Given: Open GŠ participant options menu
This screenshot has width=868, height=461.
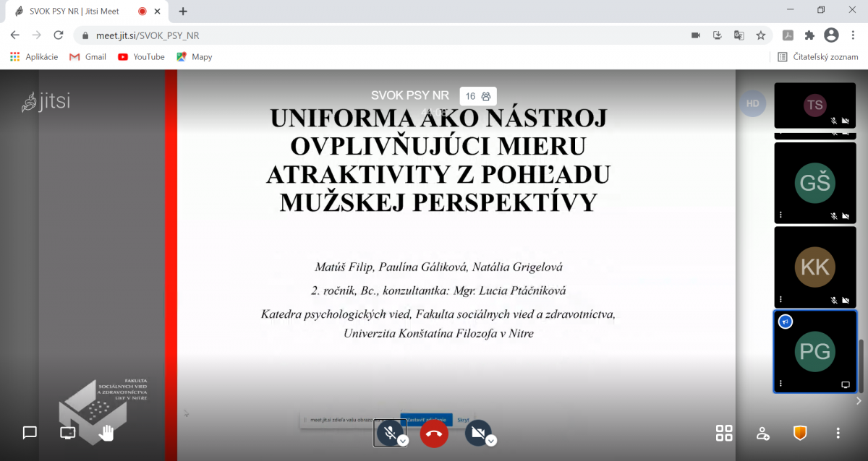Looking at the screenshot, I should pyautogui.click(x=780, y=215).
